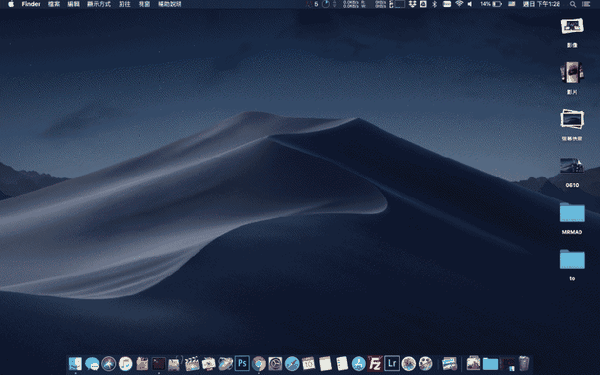Open Notification Center icon
This screenshot has width=600, height=375.
pyautogui.click(x=586, y=4)
